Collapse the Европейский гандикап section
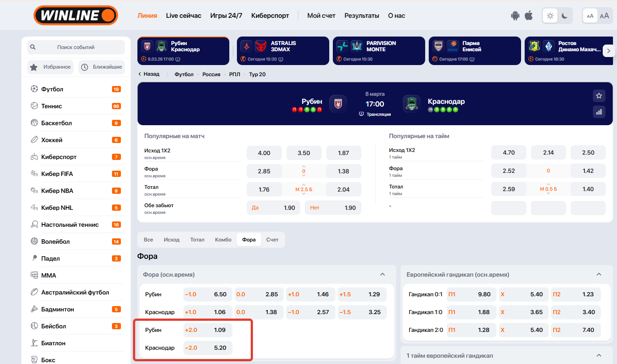This screenshot has height=364, width=617. (x=599, y=274)
